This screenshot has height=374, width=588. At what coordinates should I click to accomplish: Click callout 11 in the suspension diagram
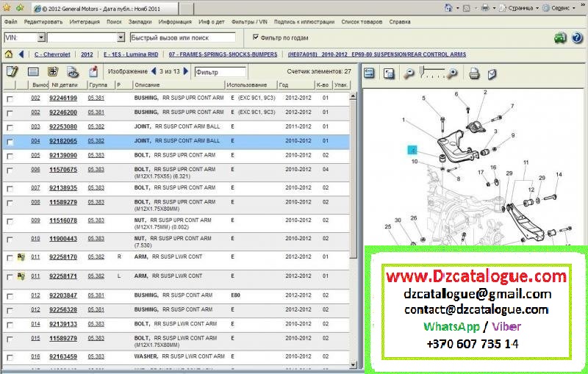point(526,162)
